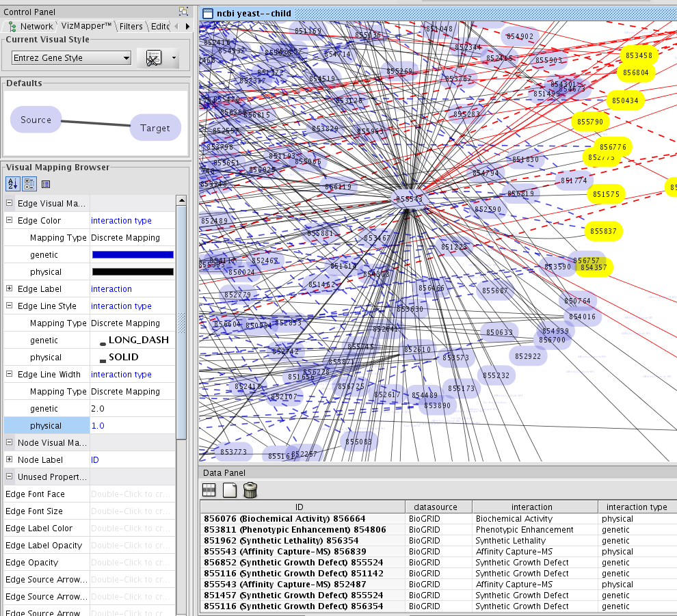Viewport: 677px width, 616px height.
Task: Select node 852922 in network
Action: click(528, 356)
